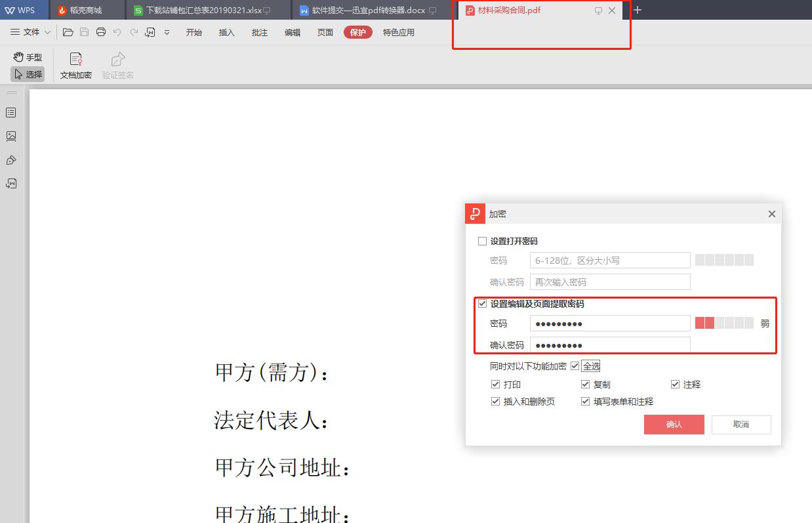Open the document outline panel in the sidebar
812x523 pixels.
[11, 112]
